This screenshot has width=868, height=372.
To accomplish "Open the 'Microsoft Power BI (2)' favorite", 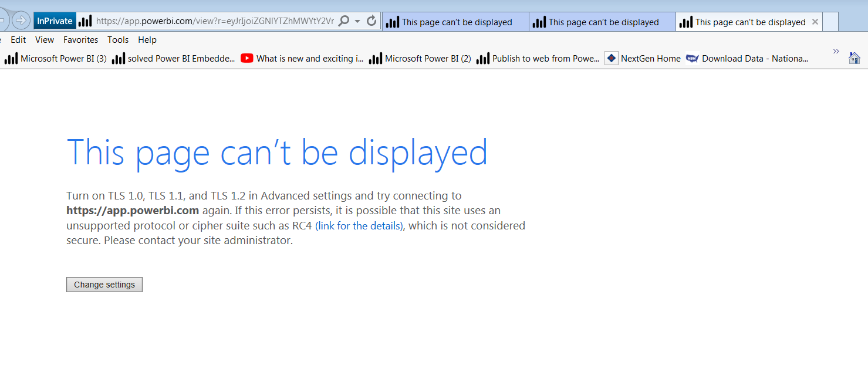I will tap(420, 58).
